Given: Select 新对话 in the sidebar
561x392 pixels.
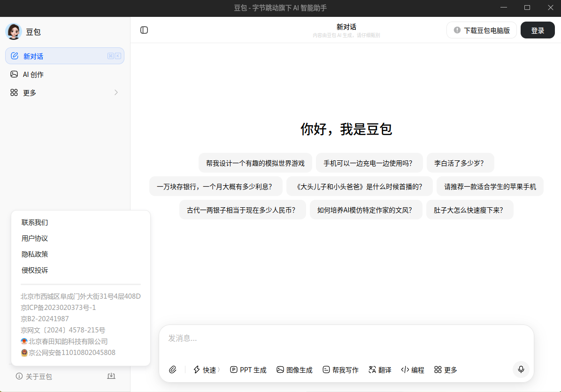Looking at the screenshot, I should (65, 56).
